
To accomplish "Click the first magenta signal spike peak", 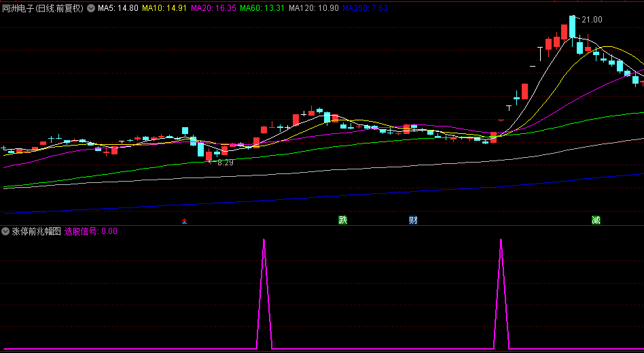I will (x=264, y=241).
